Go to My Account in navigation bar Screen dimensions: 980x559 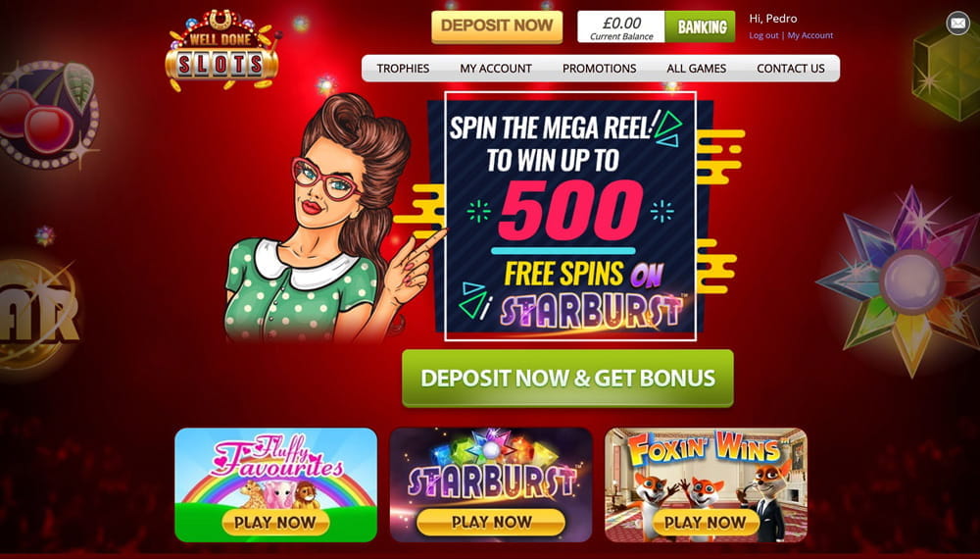(496, 68)
